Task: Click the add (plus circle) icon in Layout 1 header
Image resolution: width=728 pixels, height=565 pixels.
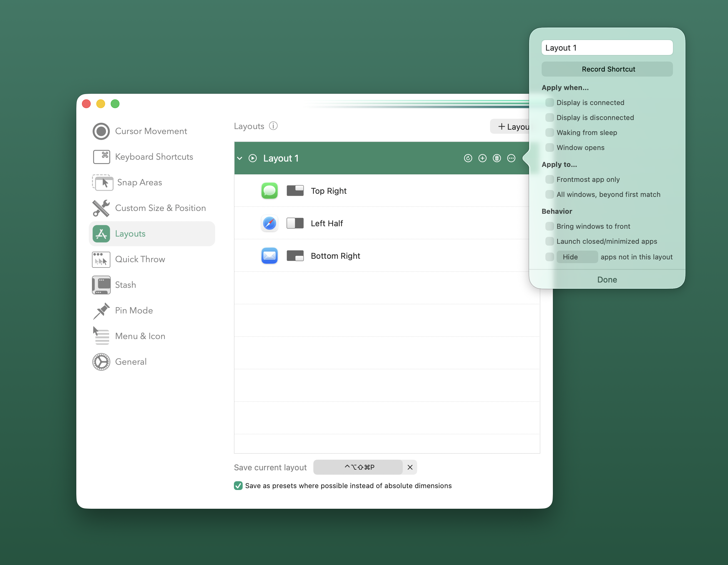Action: coord(482,158)
